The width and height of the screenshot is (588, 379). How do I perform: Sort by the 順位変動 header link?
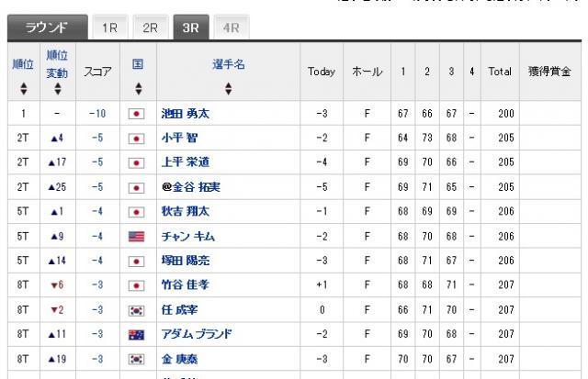pyautogui.click(x=57, y=64)
